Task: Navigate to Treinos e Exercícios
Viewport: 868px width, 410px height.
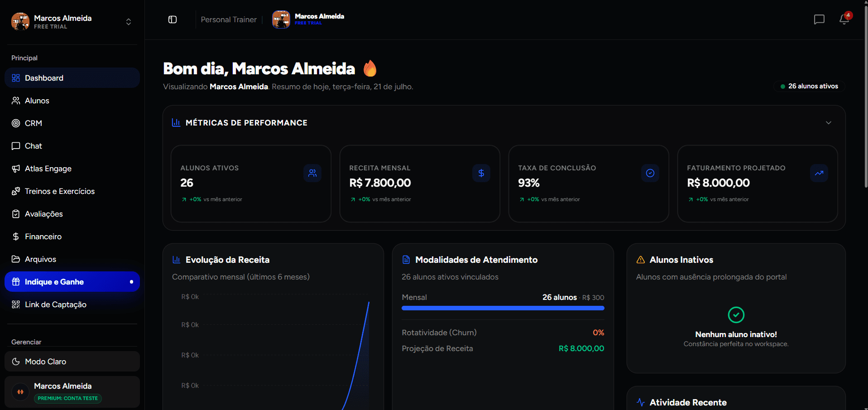Action: pos(72,191)
